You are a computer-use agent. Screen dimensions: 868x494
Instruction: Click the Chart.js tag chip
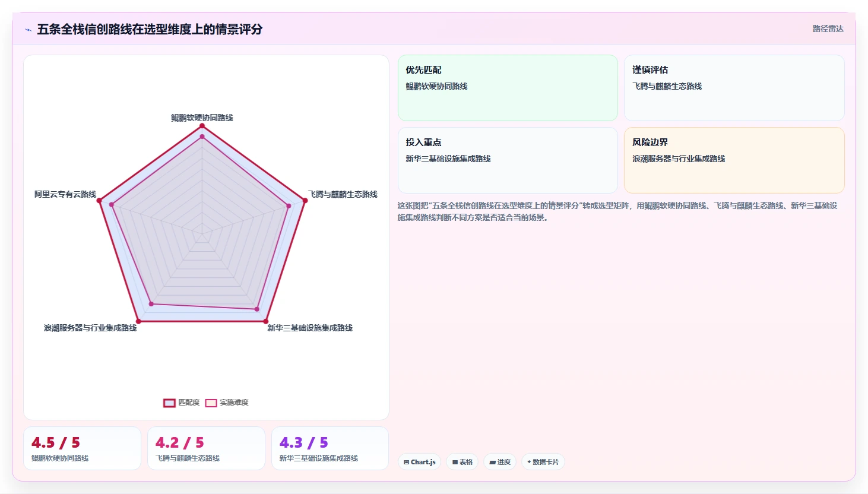(419, 462)
